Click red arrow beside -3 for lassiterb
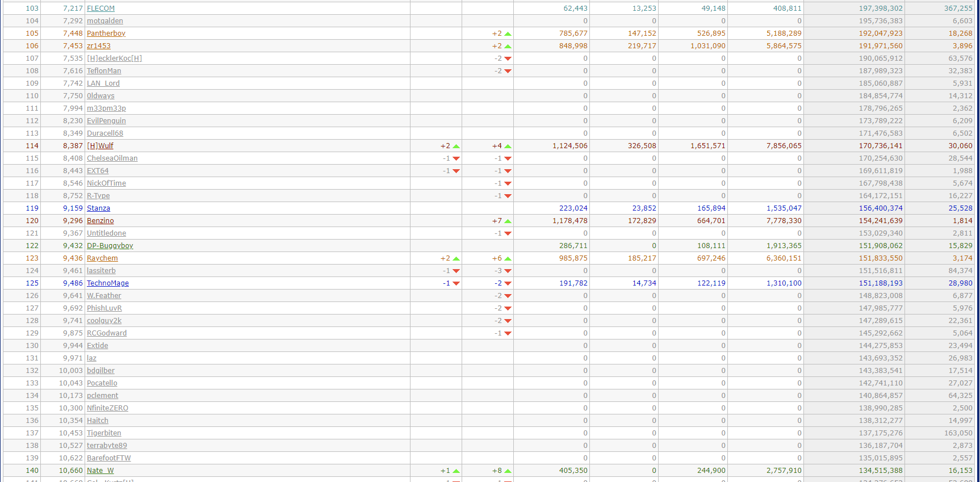This screenshot has width=980, height=482. point(508,271)
